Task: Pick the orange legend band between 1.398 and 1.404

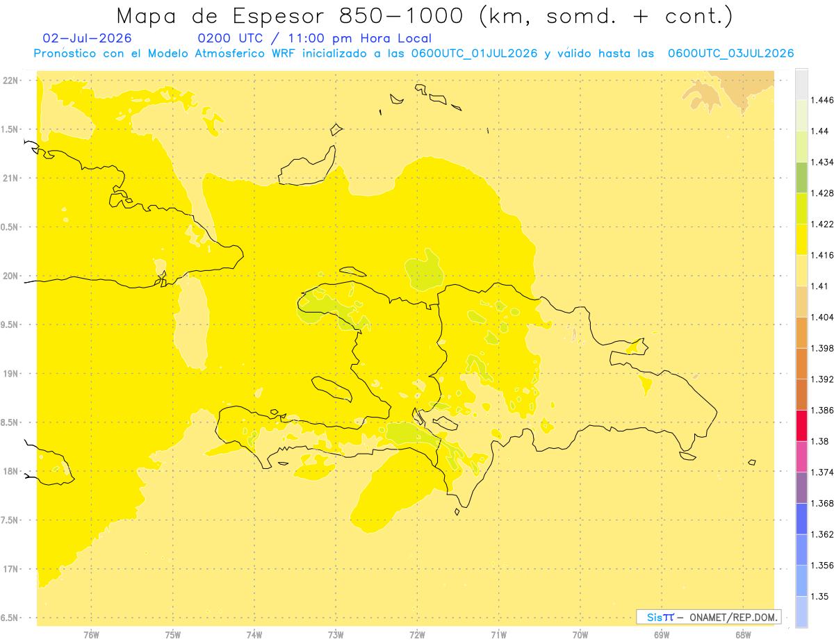Action: click(801, 332)
